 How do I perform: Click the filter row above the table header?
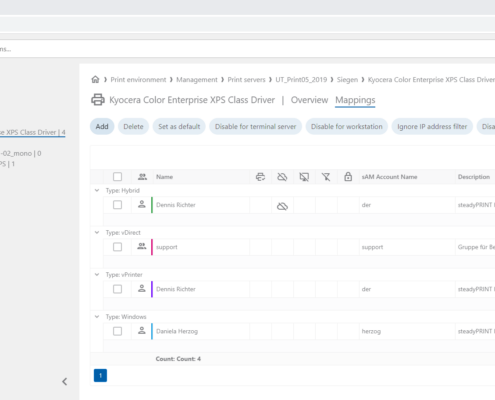tap(292, 157)
